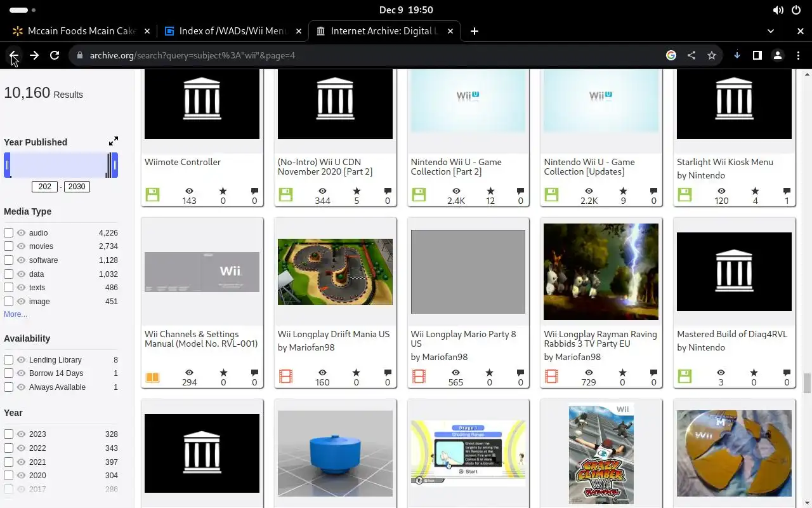The height and width of the screenshot is (508, 812).
Task: Open the Rayman Raving Rabbids lightning thumbnail
Action: [x=601, y=272]
